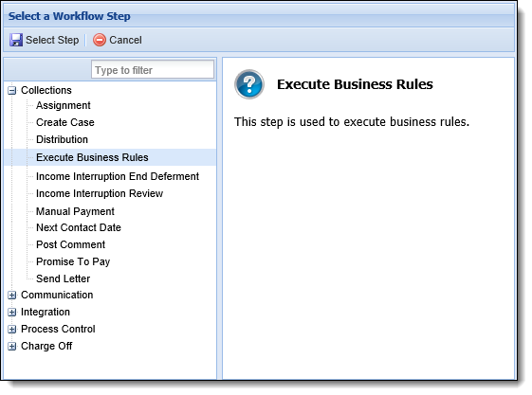Expand the Integration category
The width and height of the screenshot is (532, 395).
click(12, 312)
